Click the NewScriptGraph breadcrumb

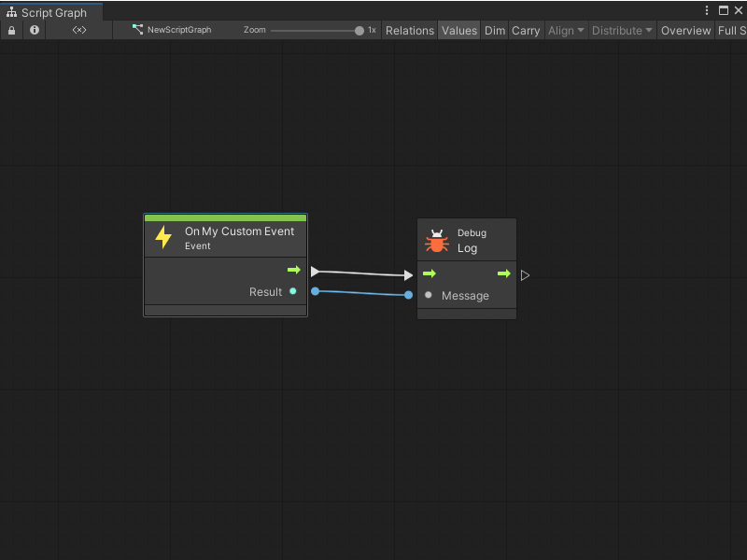(x=172, y=30)
